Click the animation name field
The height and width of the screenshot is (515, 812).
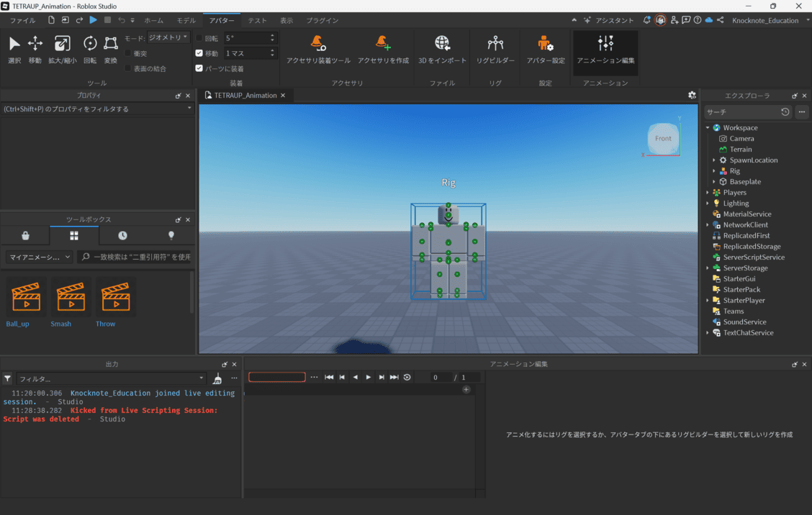[277, 378]
